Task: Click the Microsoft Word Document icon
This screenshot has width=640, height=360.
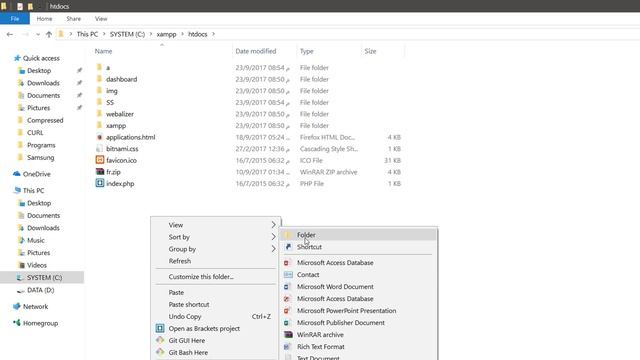Action: (x=288, y=287)
